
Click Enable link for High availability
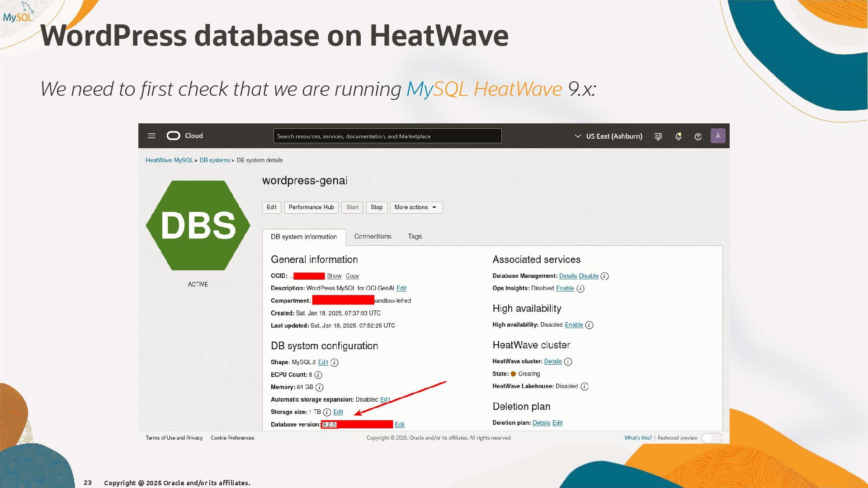574,325
